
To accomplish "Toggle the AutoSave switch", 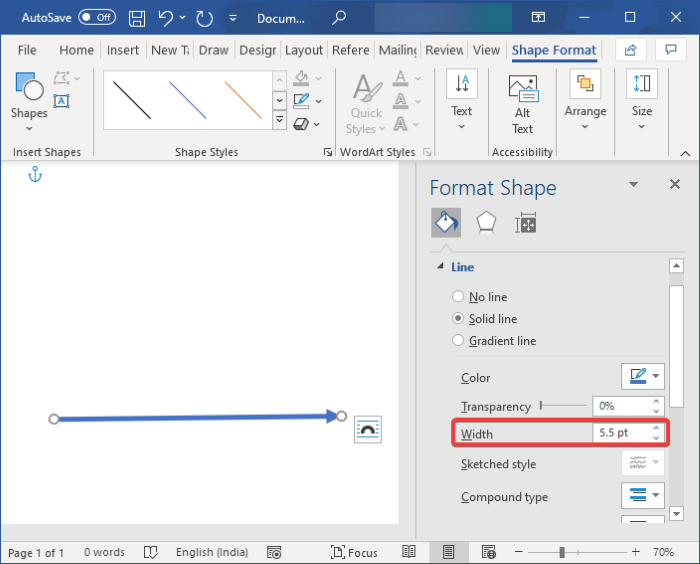I will coord(97,17).
